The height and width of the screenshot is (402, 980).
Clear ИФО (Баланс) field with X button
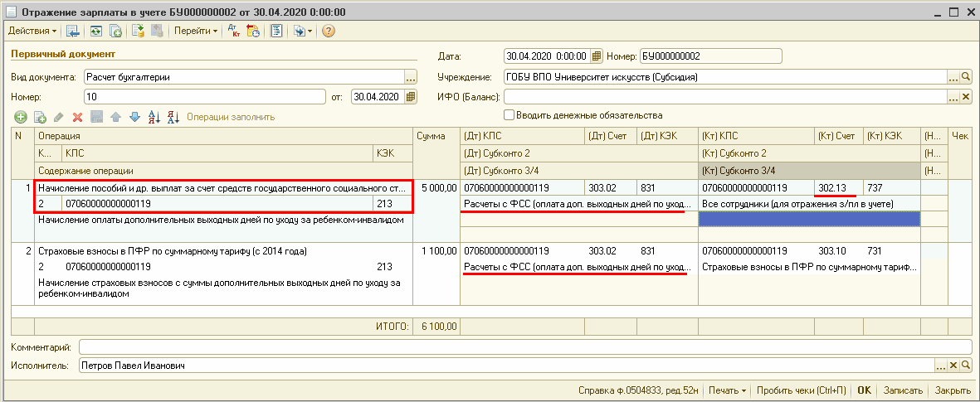[966, 97]
